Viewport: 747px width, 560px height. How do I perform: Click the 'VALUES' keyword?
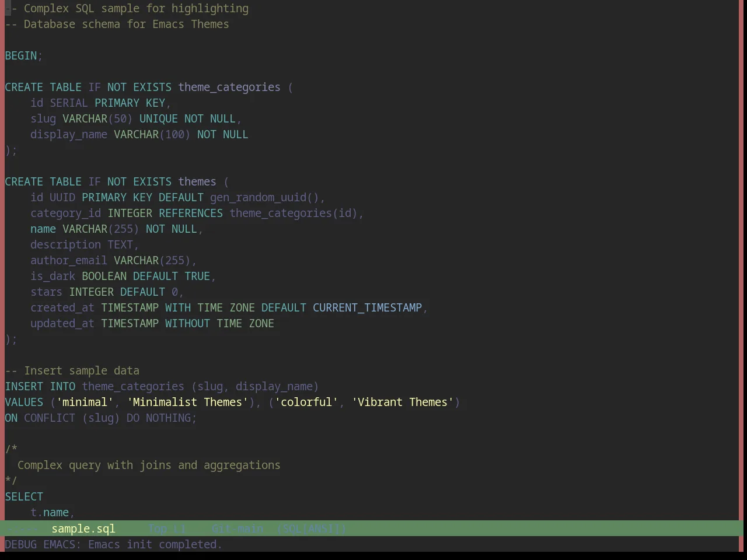point(24,402)
